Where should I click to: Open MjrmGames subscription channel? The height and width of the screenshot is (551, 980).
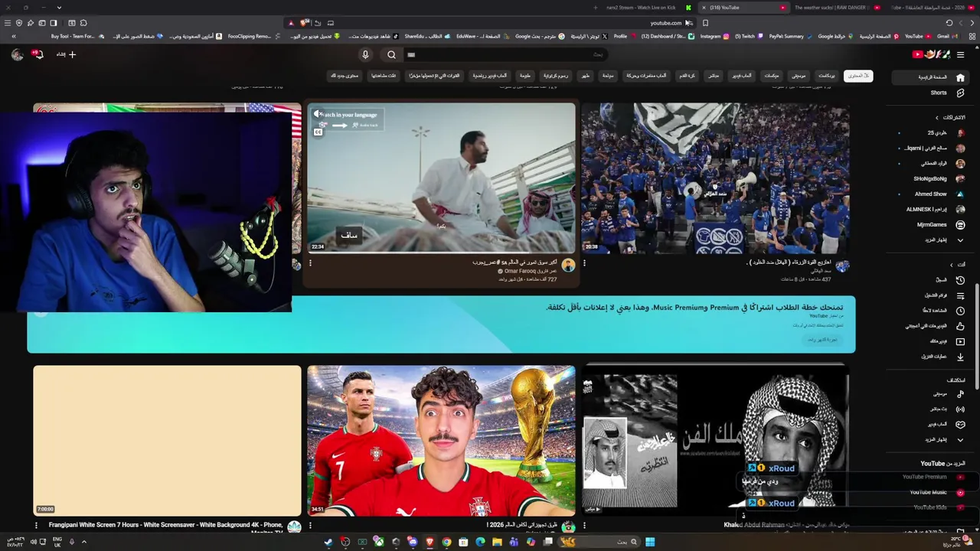930,225
